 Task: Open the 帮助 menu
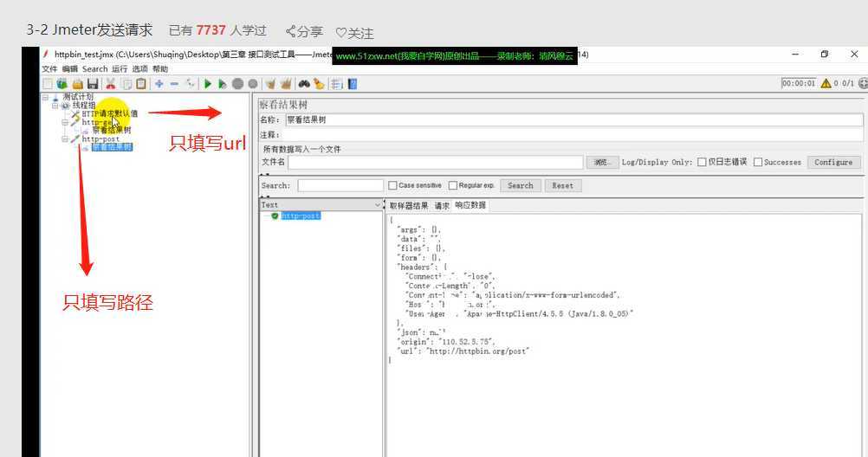click(x=160, y=68)
